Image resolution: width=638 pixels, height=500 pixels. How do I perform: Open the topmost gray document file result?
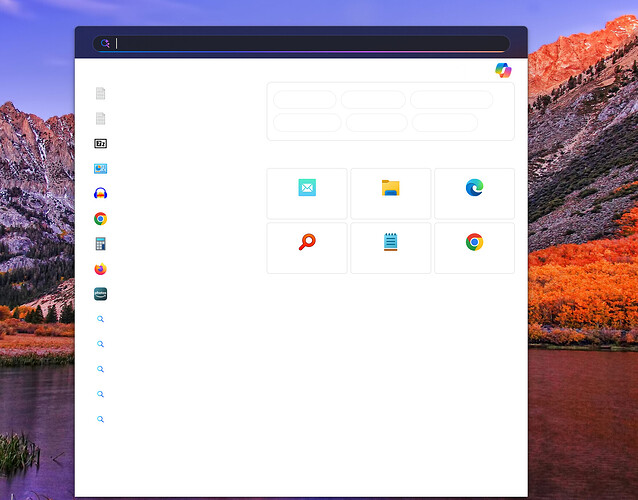101,94
